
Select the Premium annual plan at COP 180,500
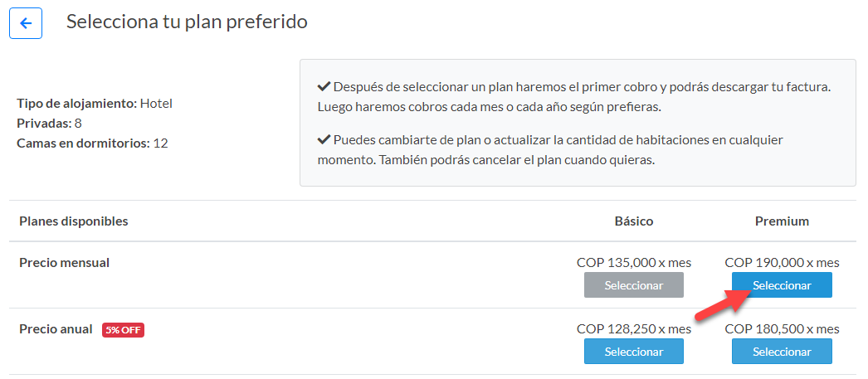(x=782, y=352)
